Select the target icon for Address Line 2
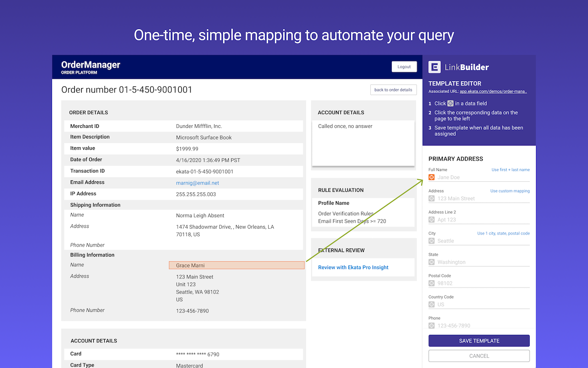Screen dimensions: 588x368 click(x=431, y=219)
